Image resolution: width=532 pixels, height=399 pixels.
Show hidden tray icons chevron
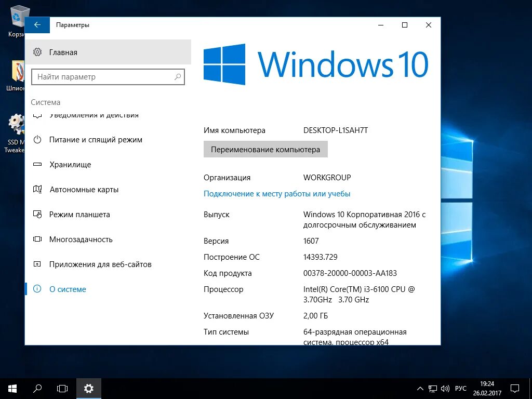coord(420,389)
